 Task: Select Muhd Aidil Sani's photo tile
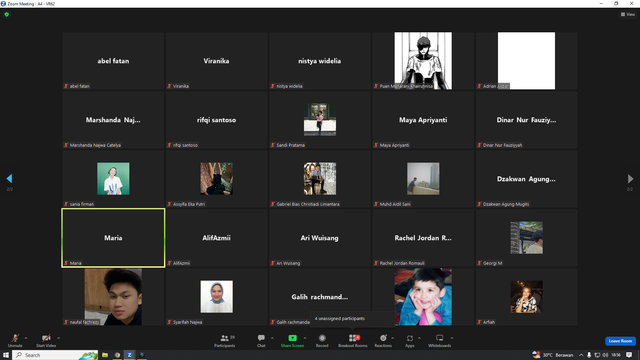click(423, 179)
